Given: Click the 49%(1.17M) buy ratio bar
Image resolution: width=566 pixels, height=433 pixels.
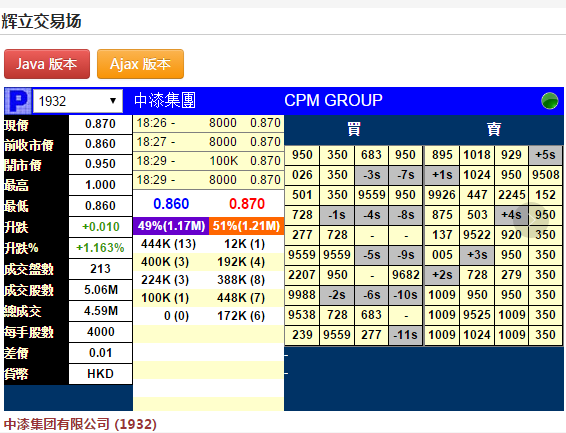Looking at the screenshot, I should click(x=171, y=226).
